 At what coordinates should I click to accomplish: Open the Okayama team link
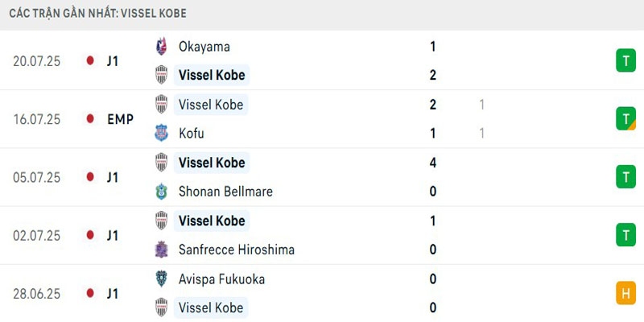click(x=203, y=47)
